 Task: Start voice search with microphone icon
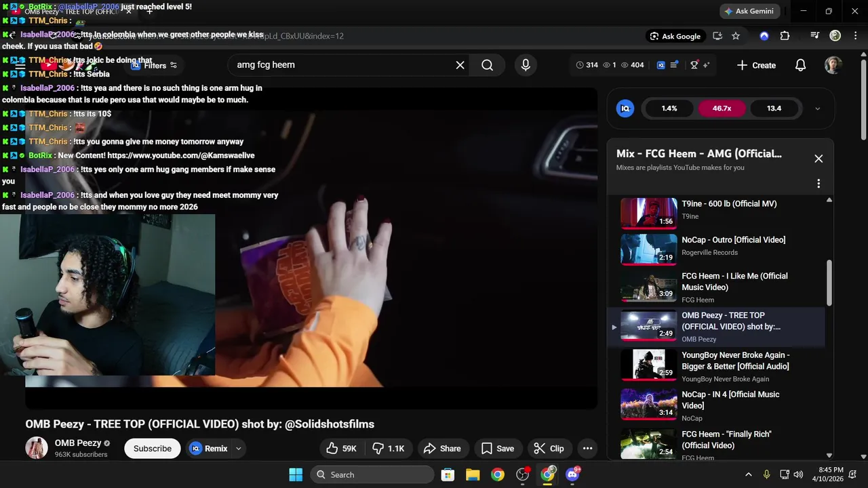526,65
